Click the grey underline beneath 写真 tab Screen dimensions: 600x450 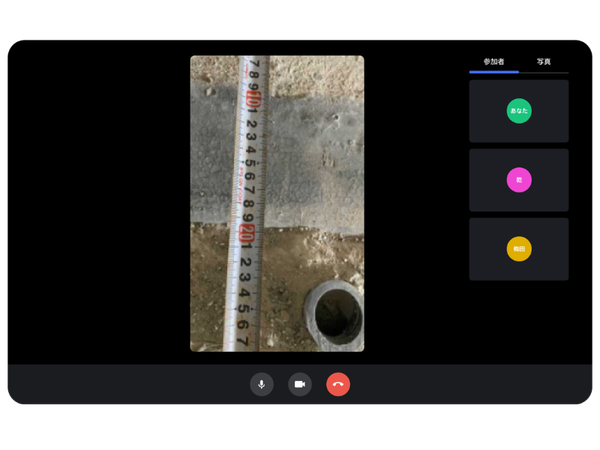click(x=543, y=72)
